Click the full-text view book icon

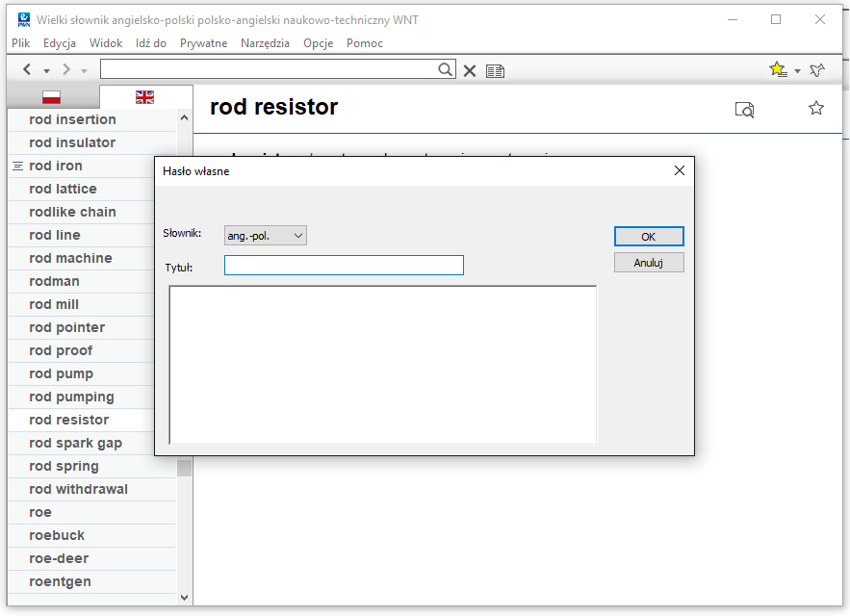(495, 71)
